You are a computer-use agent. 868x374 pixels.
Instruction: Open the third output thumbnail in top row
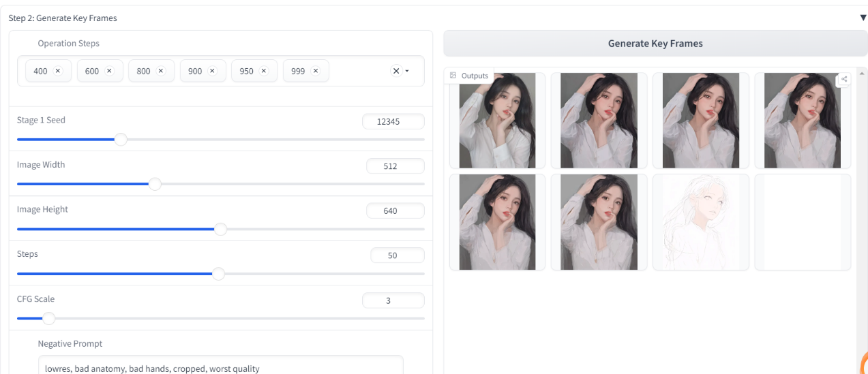pos(701,121)
